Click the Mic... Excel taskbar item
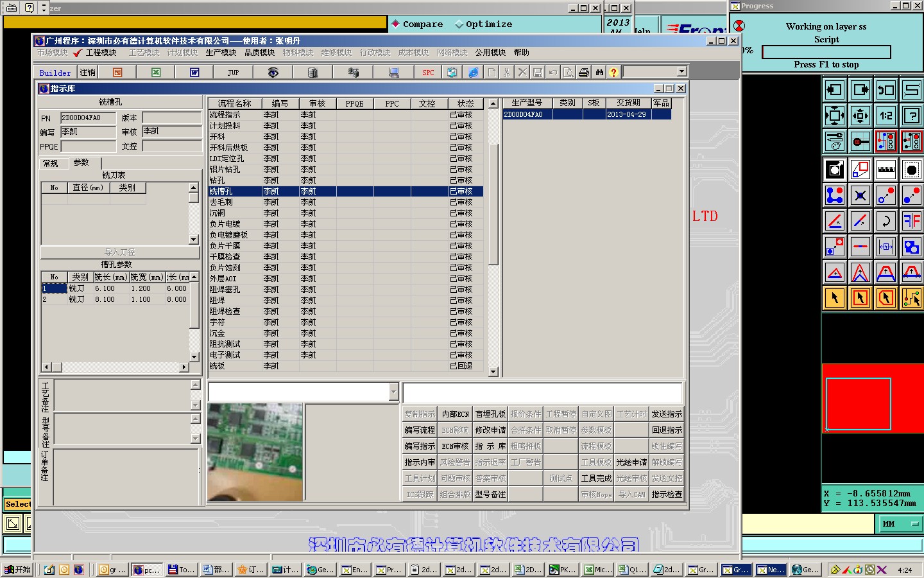Screen dimensions: 924x578 [x=597, y=570]
